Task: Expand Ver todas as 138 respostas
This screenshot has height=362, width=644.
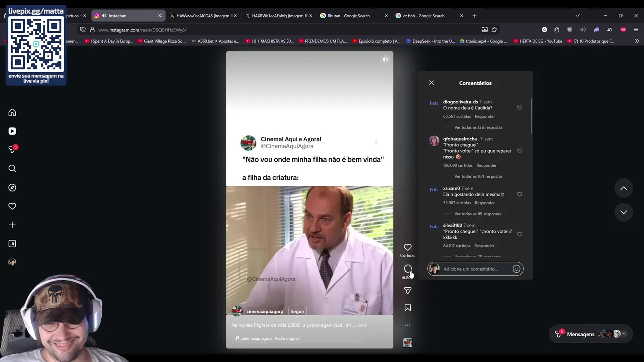Action: (478, 127)
